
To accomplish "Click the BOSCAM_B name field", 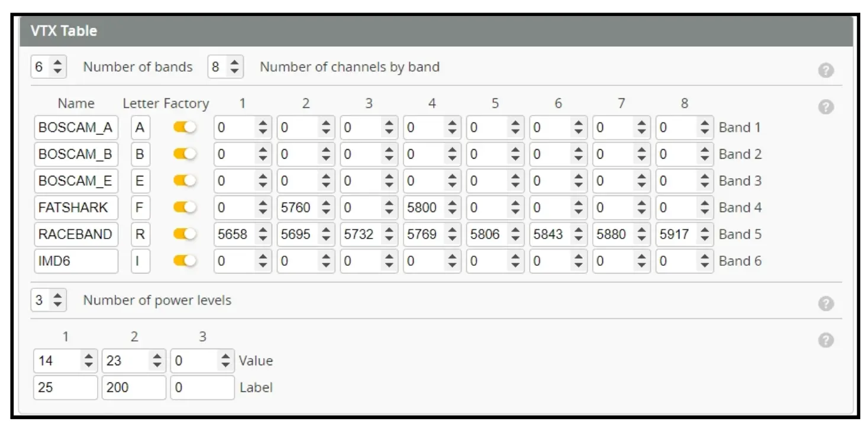I will coord(76,153).
